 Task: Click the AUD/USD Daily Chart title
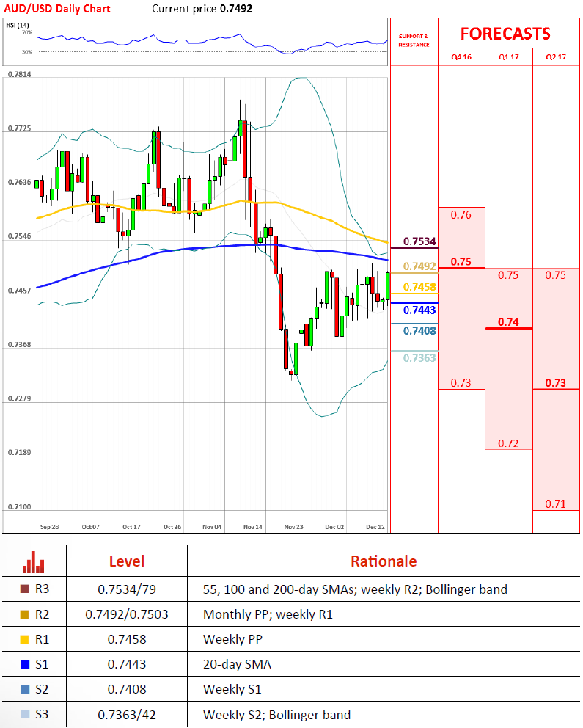click(x=57, y=8)
